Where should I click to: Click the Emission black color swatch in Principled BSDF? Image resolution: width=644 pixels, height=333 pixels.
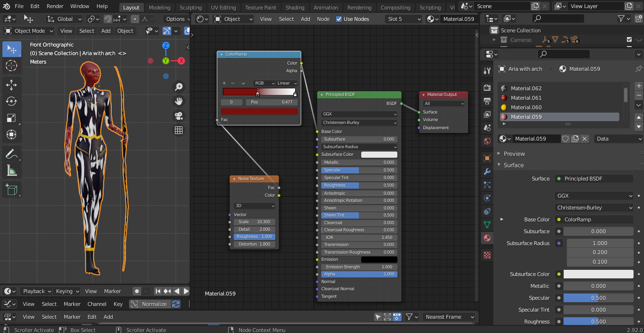(379, 259)
